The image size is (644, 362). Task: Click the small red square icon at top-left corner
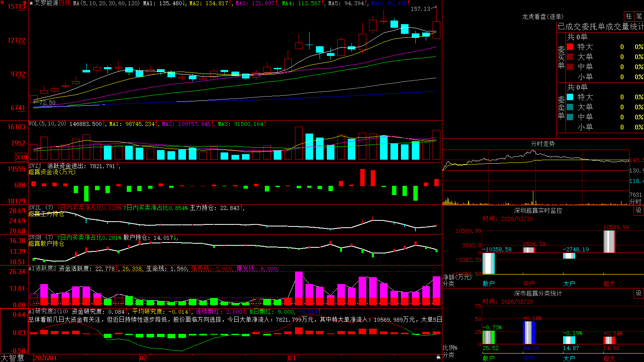coord(2,2)
